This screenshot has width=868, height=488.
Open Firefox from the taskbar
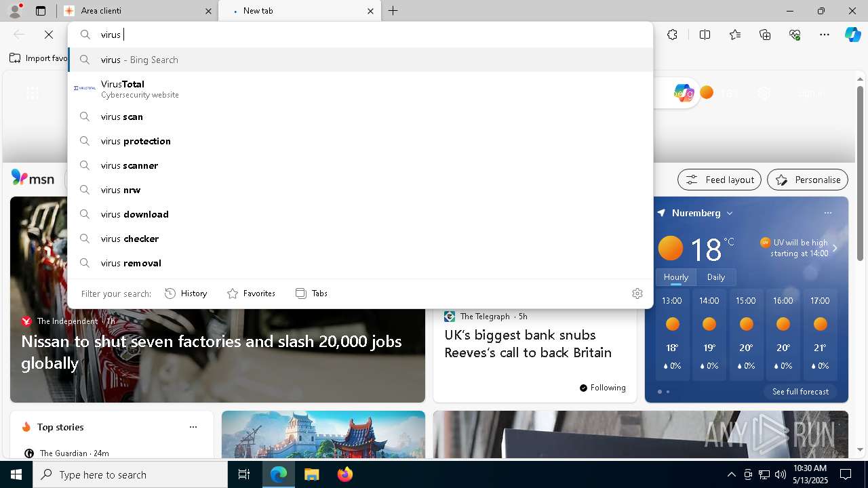click(345, 474)
